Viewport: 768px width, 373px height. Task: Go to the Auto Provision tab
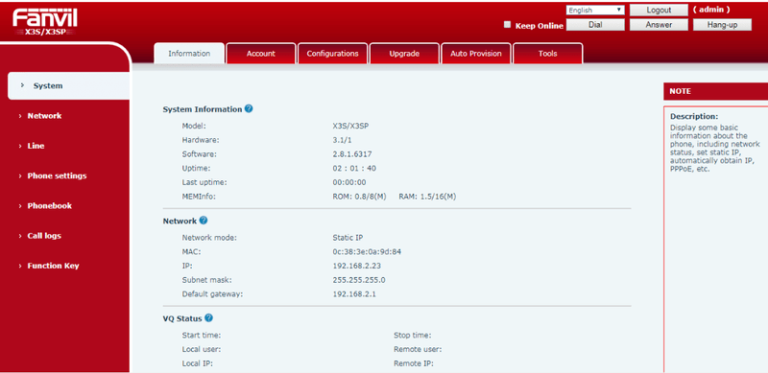(x=476, y=54)
